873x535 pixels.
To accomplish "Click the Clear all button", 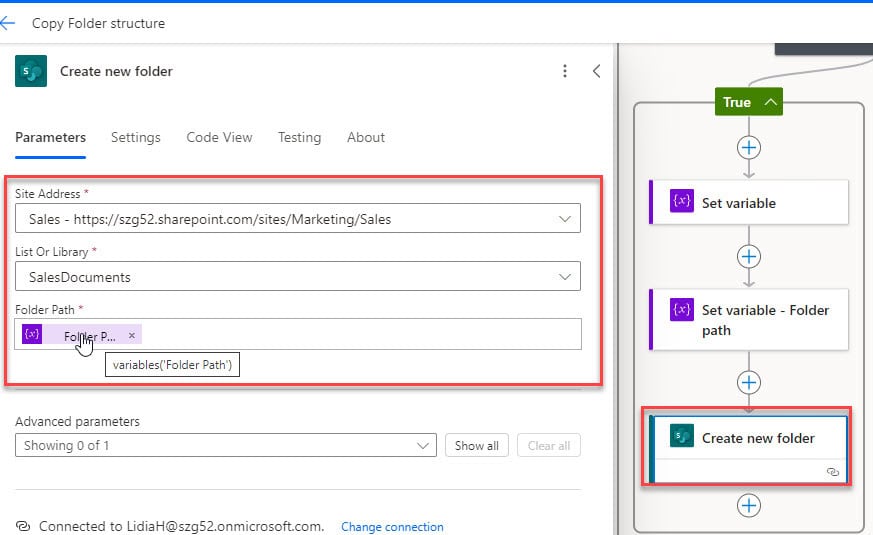I will (548, 445).
